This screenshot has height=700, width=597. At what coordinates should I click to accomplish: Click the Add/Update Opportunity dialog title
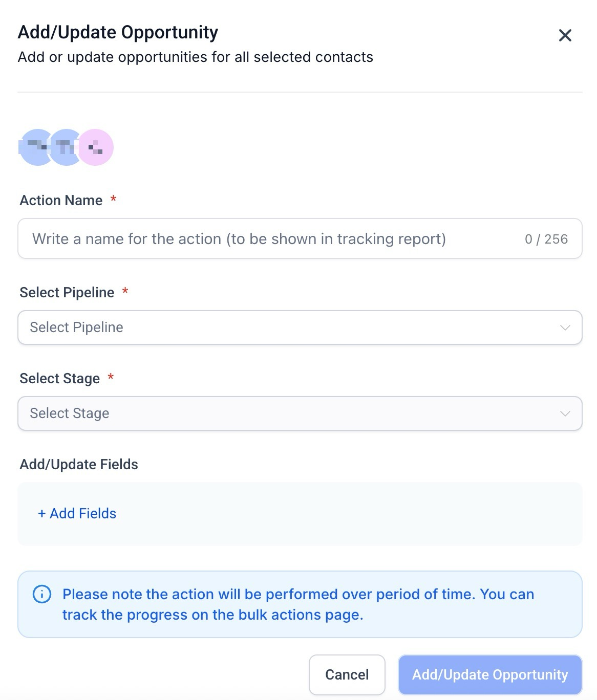pyautogui.click(x=118, y=32)
